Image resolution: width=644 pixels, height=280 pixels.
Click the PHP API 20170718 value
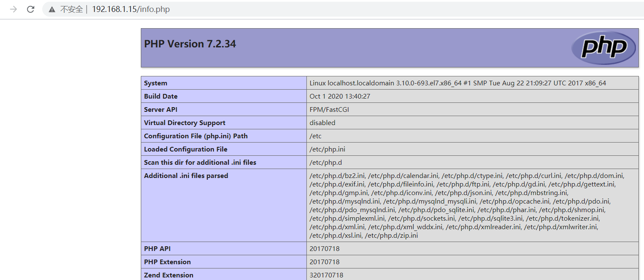(x=325, y=249)
